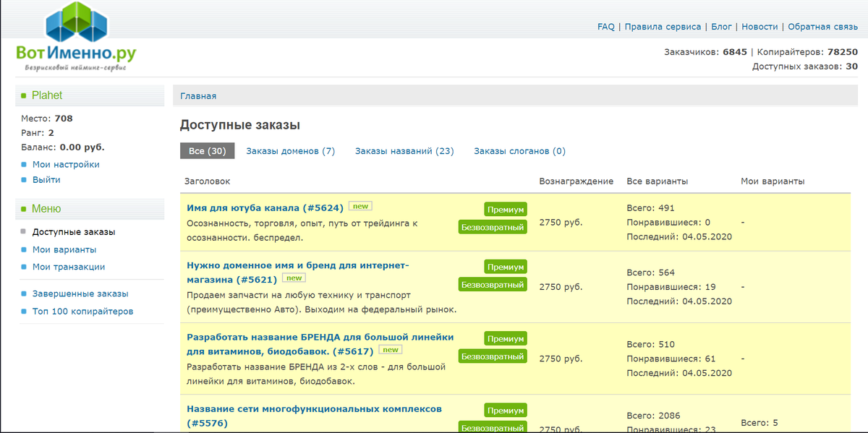This screenshot has height=433, width=868.
Task: Click Безвозвратный badge on order #5624
Action: (493, 227)
